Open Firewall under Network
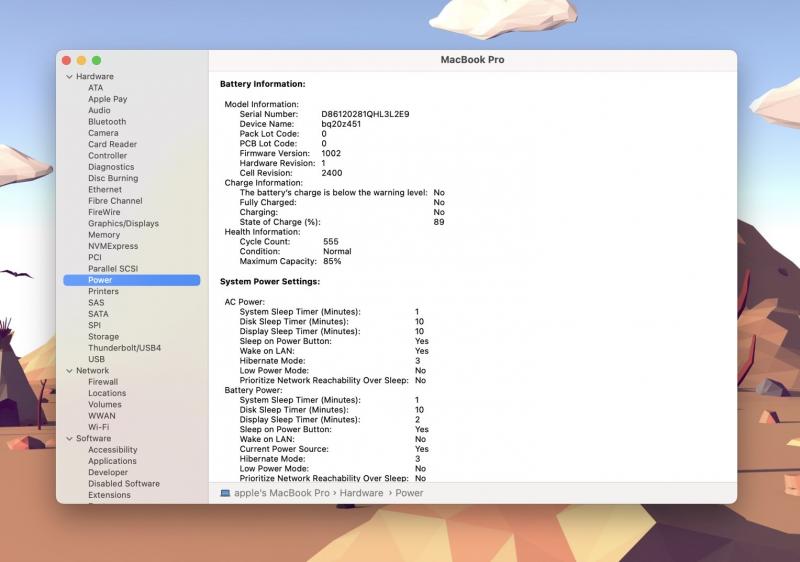The height and width of the screenshot is (562, 800). [103, 382]
